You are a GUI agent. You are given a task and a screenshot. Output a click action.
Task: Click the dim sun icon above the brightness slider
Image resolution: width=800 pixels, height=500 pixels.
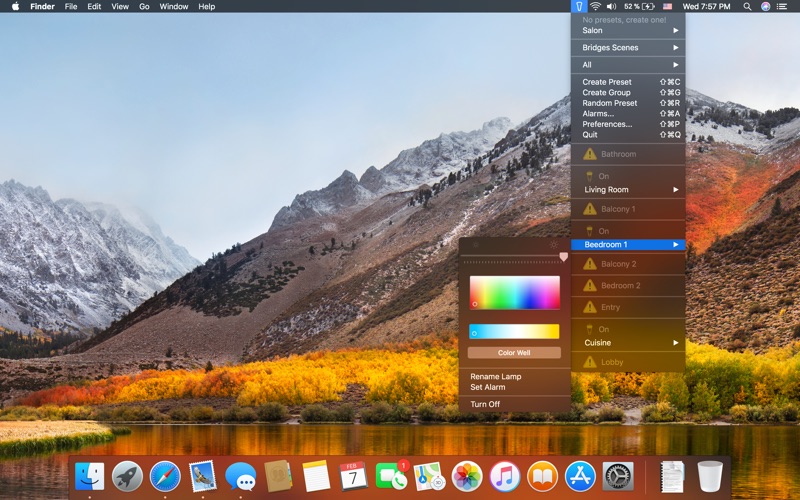(x=475, y=245)
